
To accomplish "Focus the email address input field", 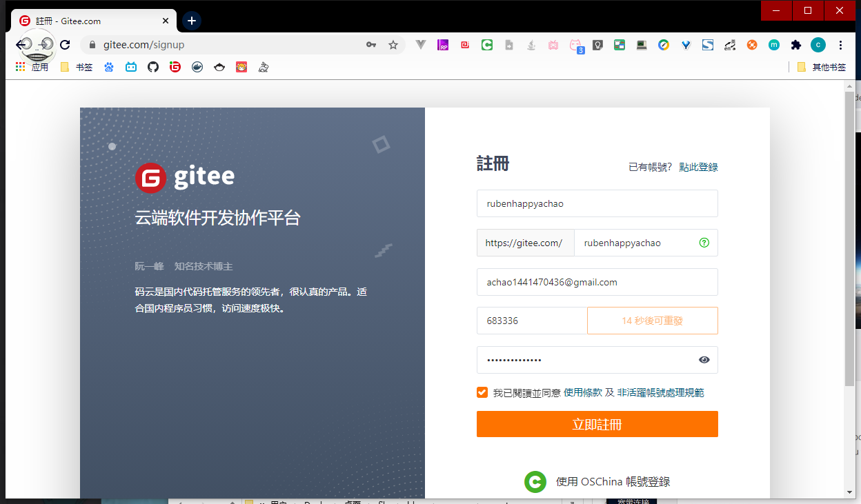I will (x=597, y=282).
